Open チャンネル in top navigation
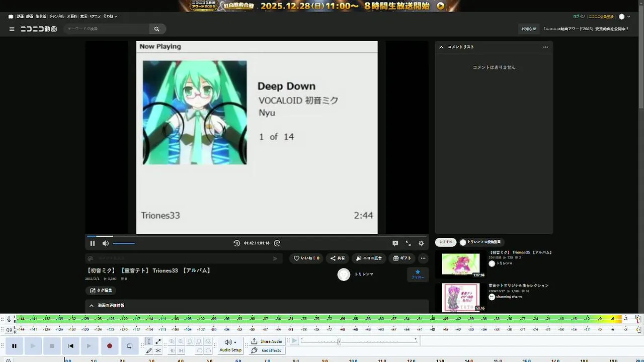Image resolution: width=644 pixels, height=362 pixels. click(x=56, y=17)
